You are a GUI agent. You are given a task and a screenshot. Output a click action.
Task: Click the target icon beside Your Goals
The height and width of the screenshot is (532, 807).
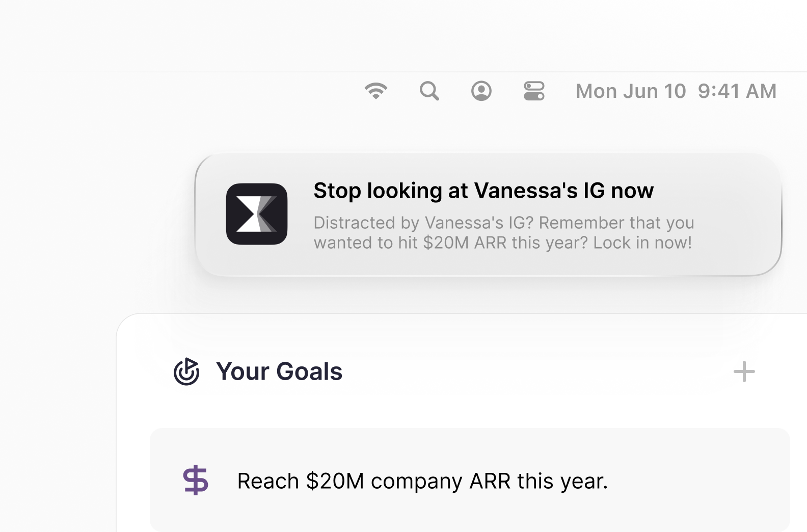tap(186, 371)
